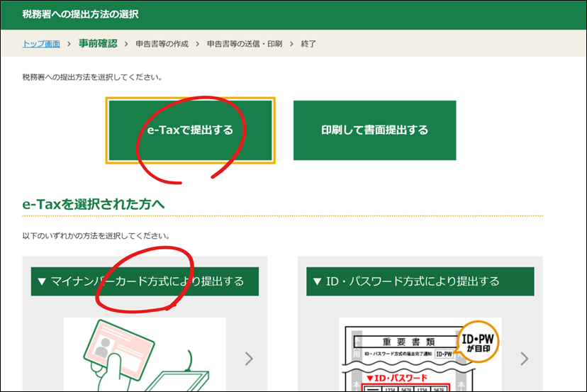Image resolution: width=587 pixels, height=392 pixels.
Task: Click chevron arrow in ID・パスワード panel
Action: click(x=525, y=358)
